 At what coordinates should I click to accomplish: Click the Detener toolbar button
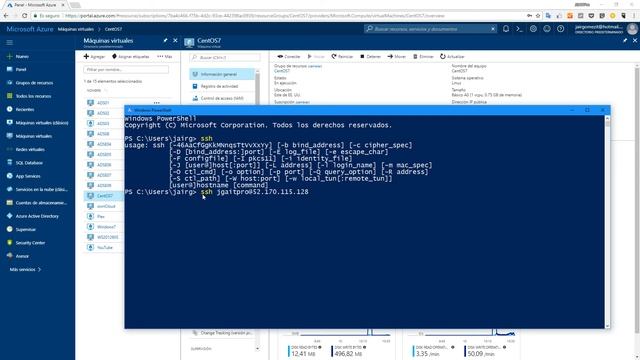tap(370, 56)
